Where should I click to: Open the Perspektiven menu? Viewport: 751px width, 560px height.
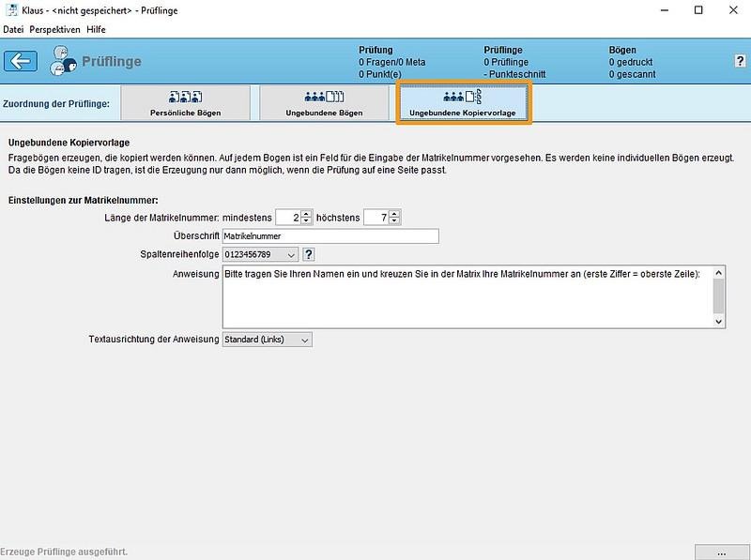click(54, 29)
